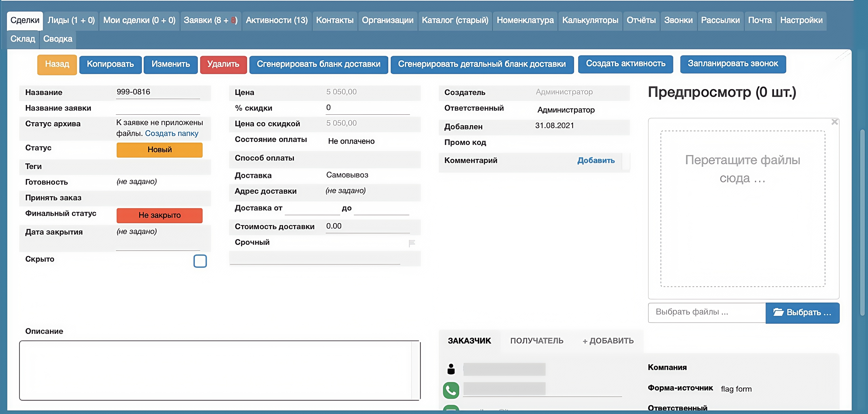This screenshot has height=414, width=868.
Task: Click the Копировать button
Action: [x=110, y=64]
